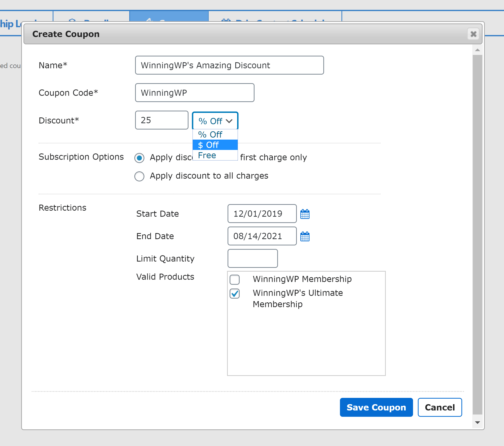Select 'Apply discount to all charges' radio
The height and width of the screenshot is (446, 504).
[x=139, y=176]
